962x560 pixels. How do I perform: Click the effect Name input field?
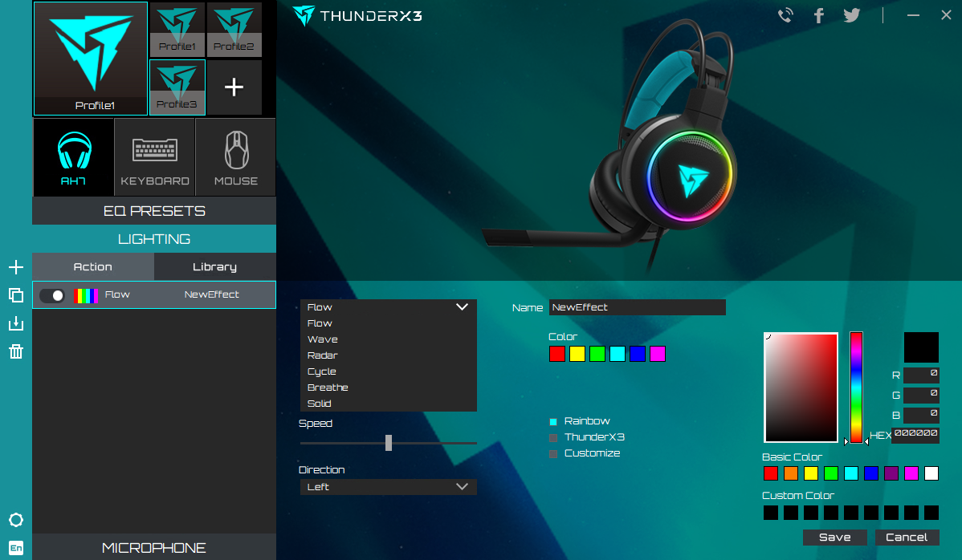[638, 307]
